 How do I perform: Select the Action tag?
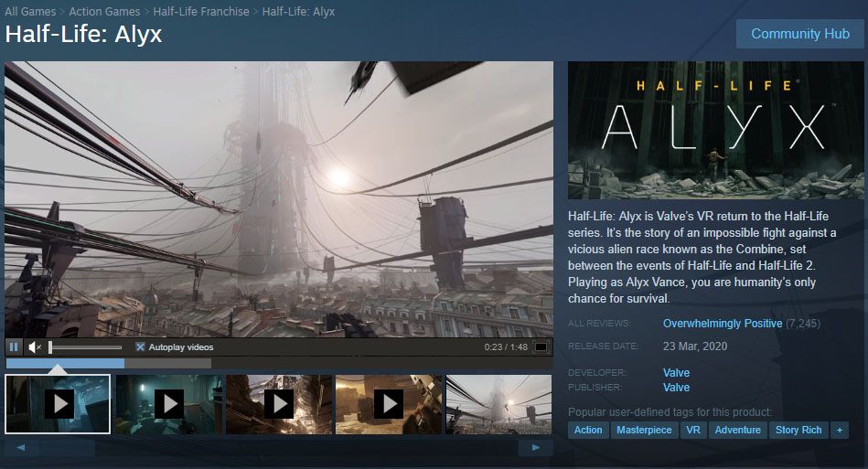pos(588,430)
